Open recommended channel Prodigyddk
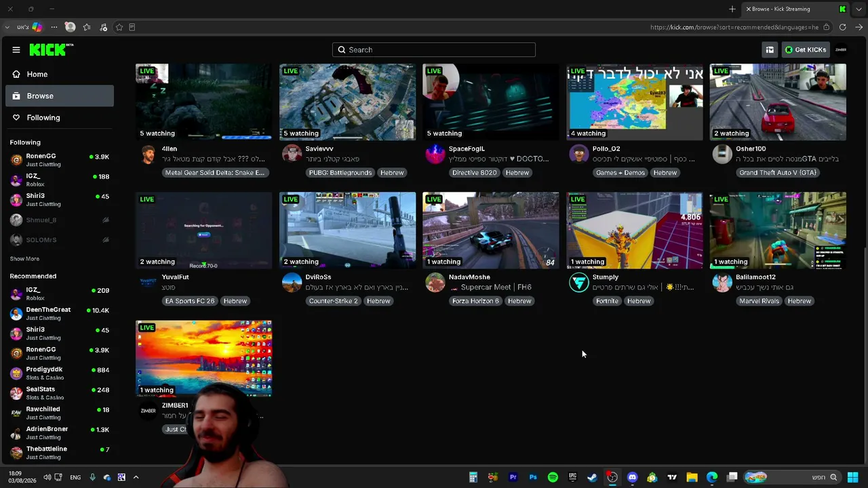The width and height of the screenshot is (868, 488). point(60,373)
